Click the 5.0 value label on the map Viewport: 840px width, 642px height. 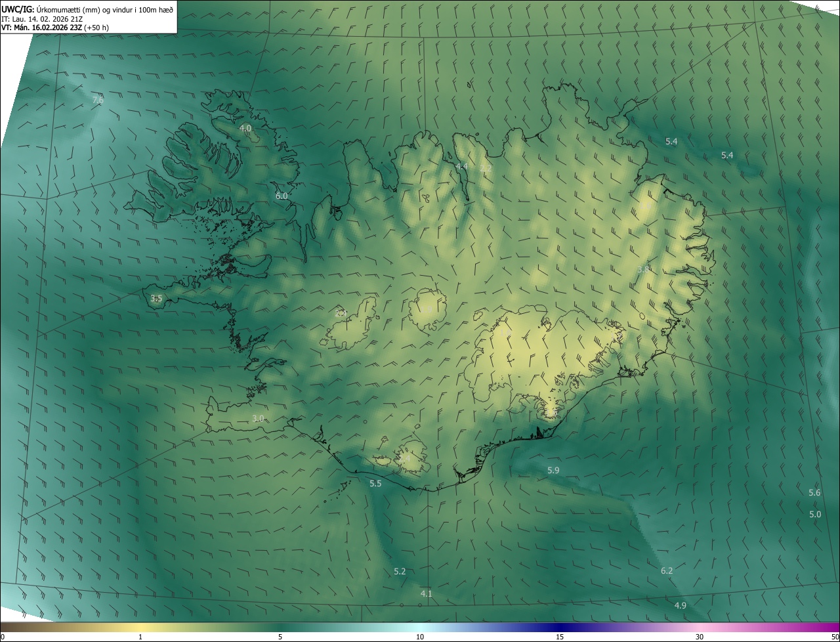pos(815,515)
